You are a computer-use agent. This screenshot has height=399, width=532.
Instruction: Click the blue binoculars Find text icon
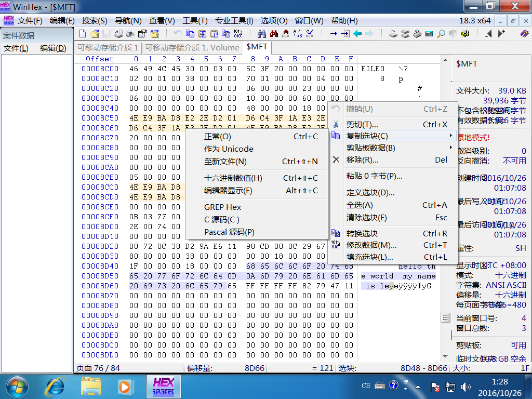(262, 33)
